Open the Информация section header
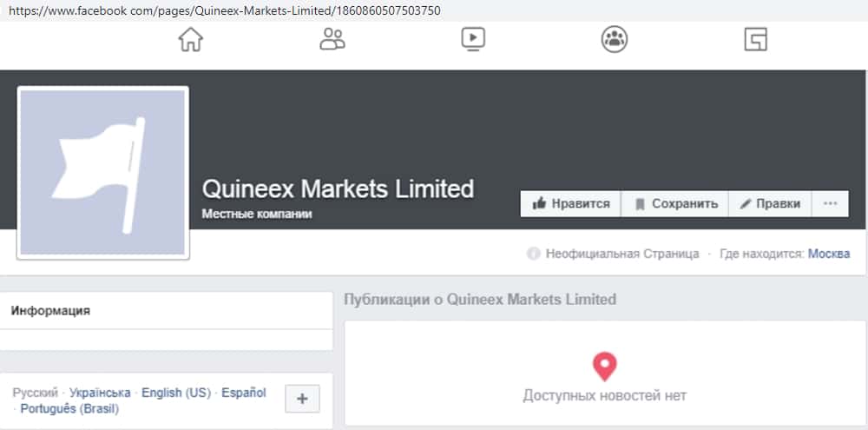This screenshot has height=430, width=868. click(50, 310)
